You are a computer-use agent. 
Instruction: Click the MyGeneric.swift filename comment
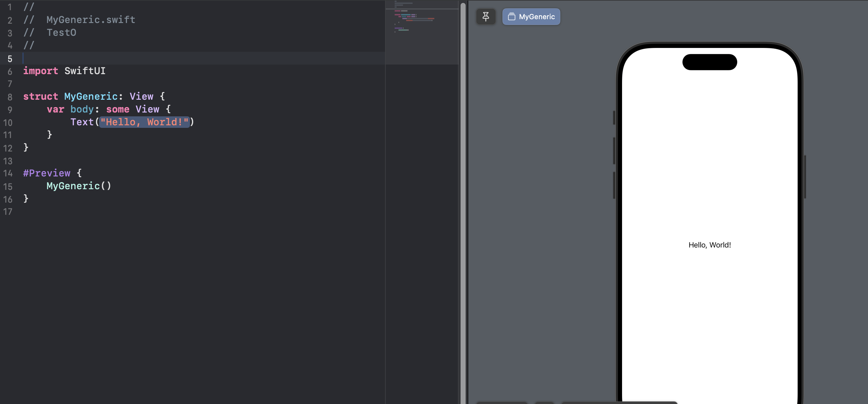(x=91, y=20)
